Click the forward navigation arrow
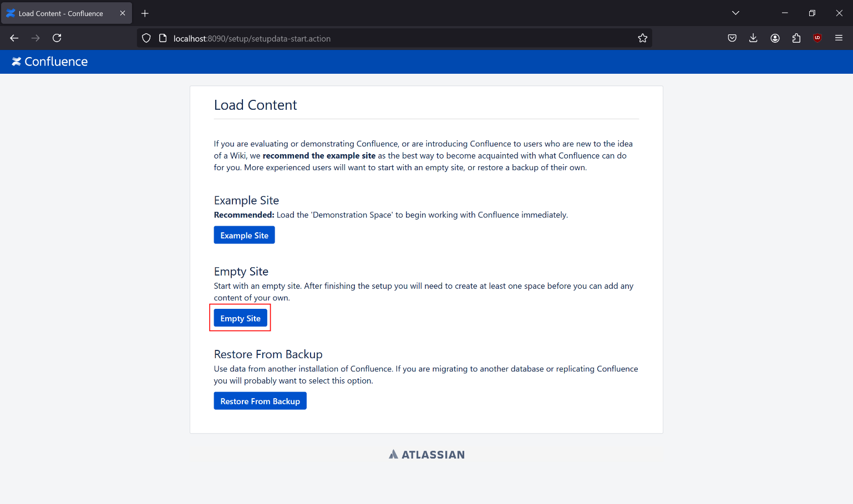 tap(35, 38)
